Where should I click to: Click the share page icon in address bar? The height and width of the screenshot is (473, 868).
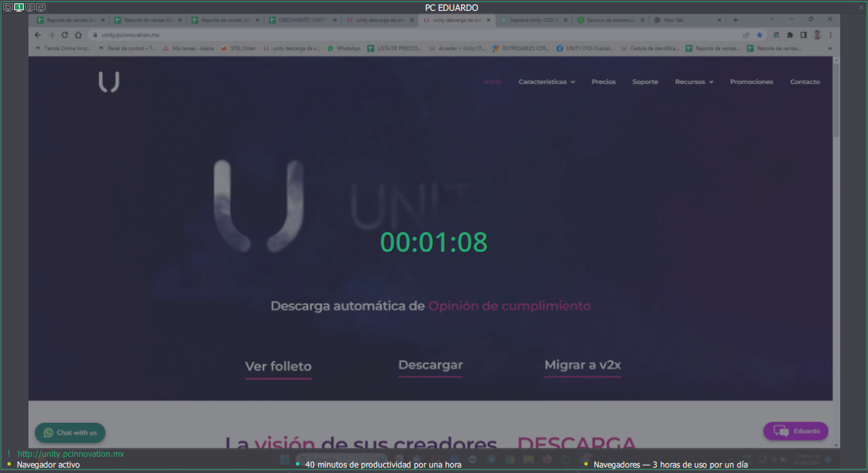click(746, 35)
